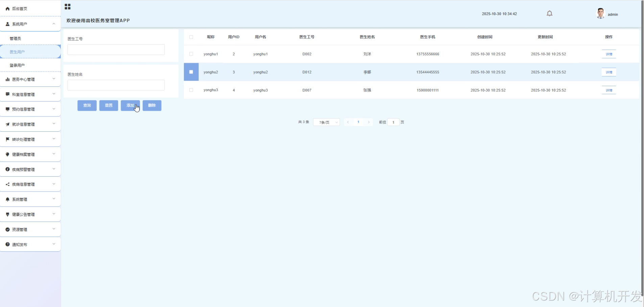Screen dimensions: 644x307
Task: Select the 医生用户 submenu item
Action: 30,52
